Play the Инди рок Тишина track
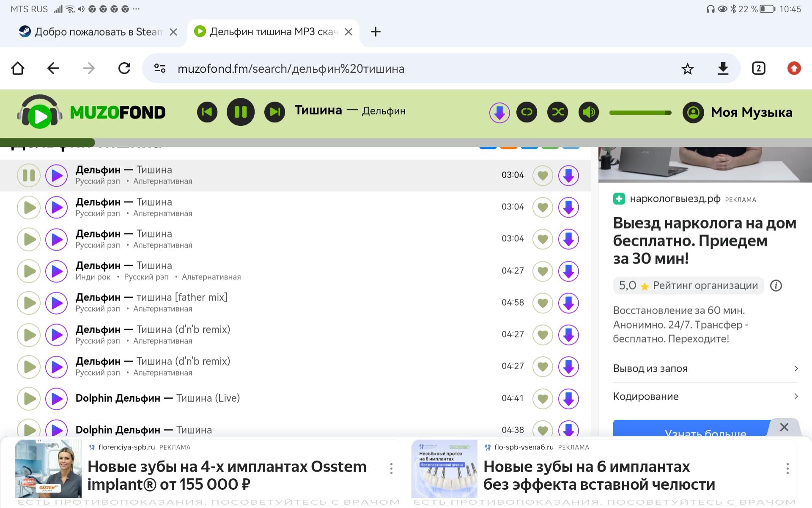The height and width of the screenshot is (508, 812). 29,271
